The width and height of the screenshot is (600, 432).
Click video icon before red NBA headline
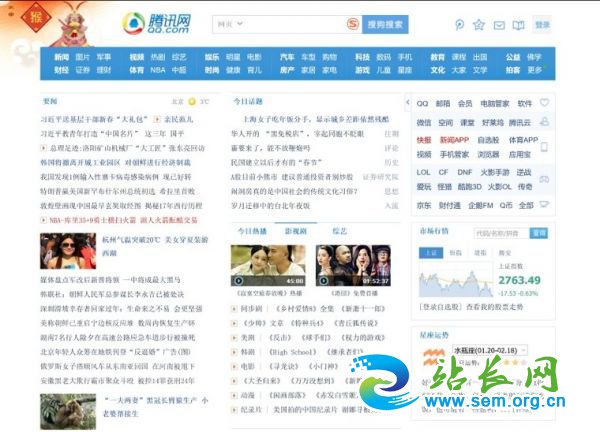[x=44, y=220]
